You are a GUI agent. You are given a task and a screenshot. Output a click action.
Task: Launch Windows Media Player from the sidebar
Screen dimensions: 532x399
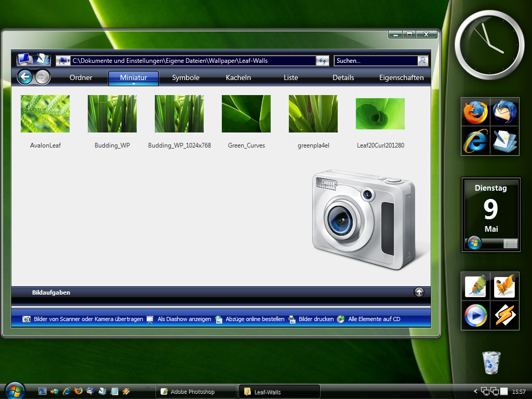pos(476,315)
